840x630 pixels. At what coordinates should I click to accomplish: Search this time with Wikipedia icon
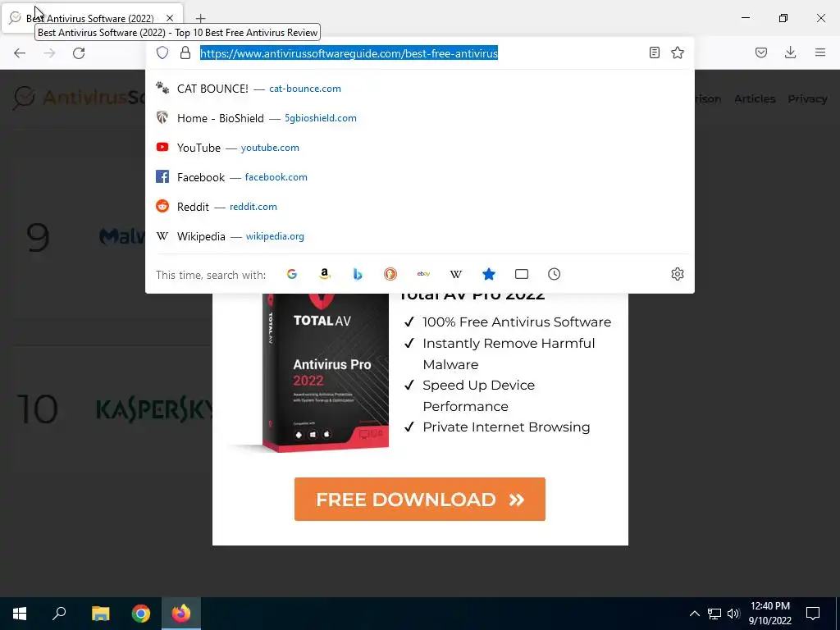(x=456, y=274)
